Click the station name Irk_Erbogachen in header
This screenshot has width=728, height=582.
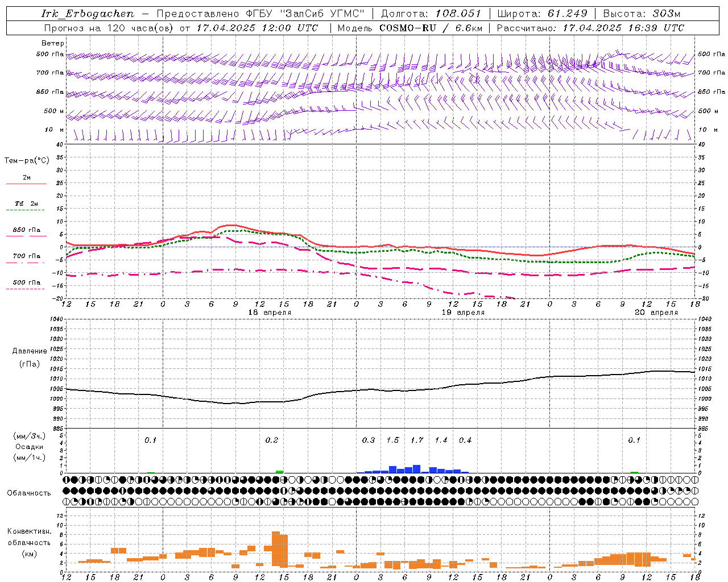[x=88, y=14]
